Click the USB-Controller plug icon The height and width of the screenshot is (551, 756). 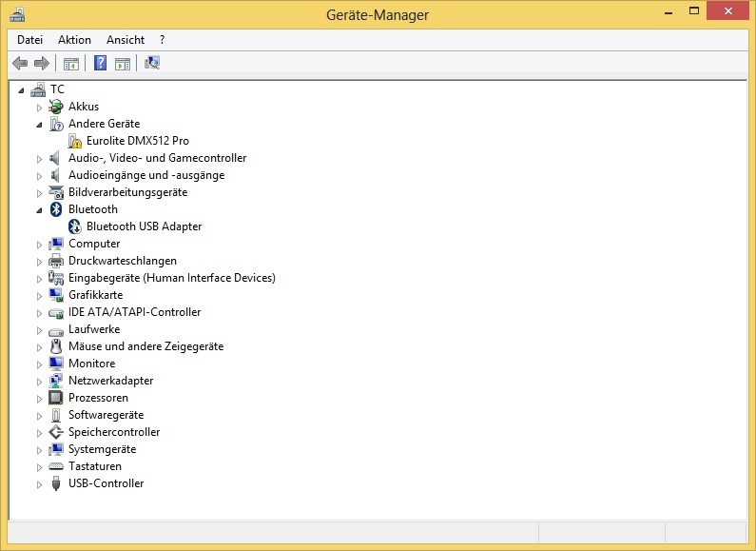click(x=56, y=483)
